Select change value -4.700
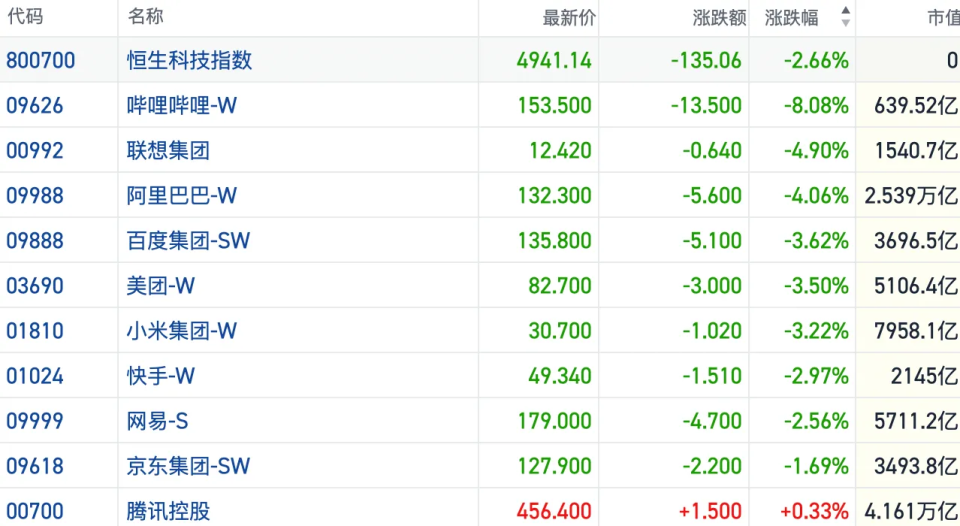 712,421
